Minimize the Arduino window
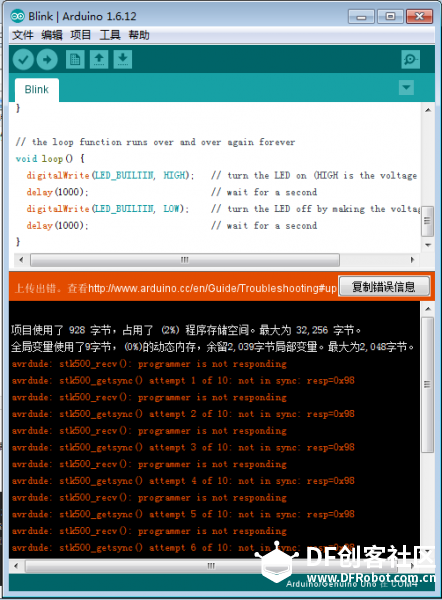This screenshot has height=600, width=442. 361,17
